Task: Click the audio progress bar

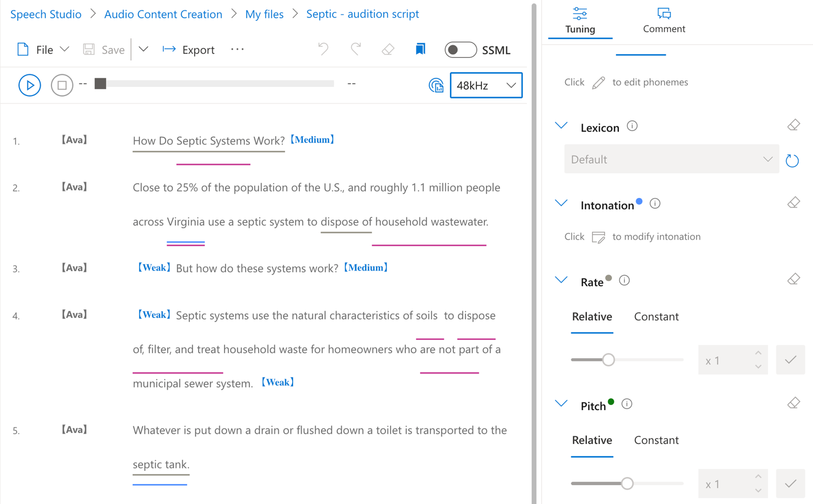Action: [215, 84]
